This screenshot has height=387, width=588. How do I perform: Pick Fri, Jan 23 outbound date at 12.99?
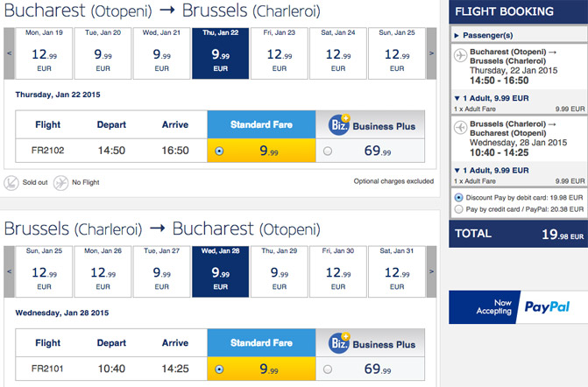280,53
